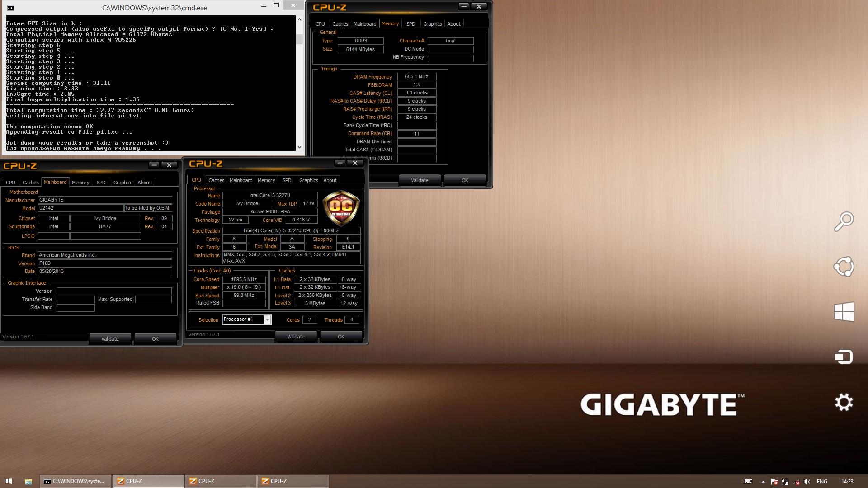The width and height of the screenshot is (868, 488).
Task: Click the ENG language indicator
Action: pos(822,482)
